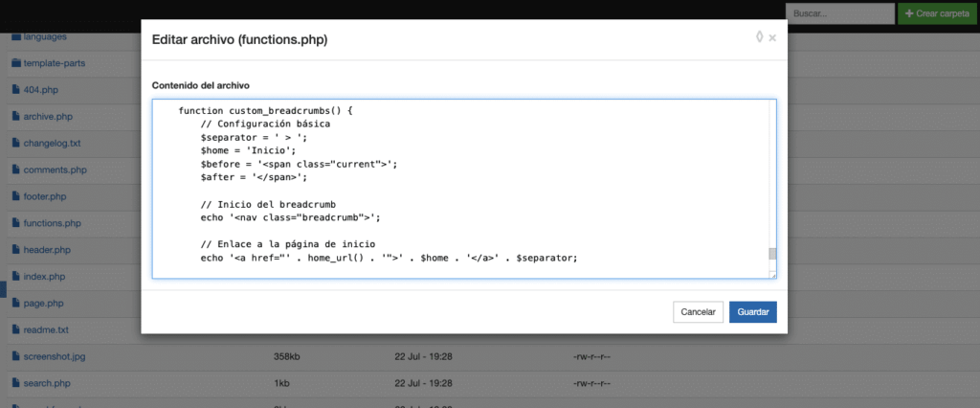Screen dimensions: 980x408
Task: Click the Guardar button
Action: (x=752, y=312)
